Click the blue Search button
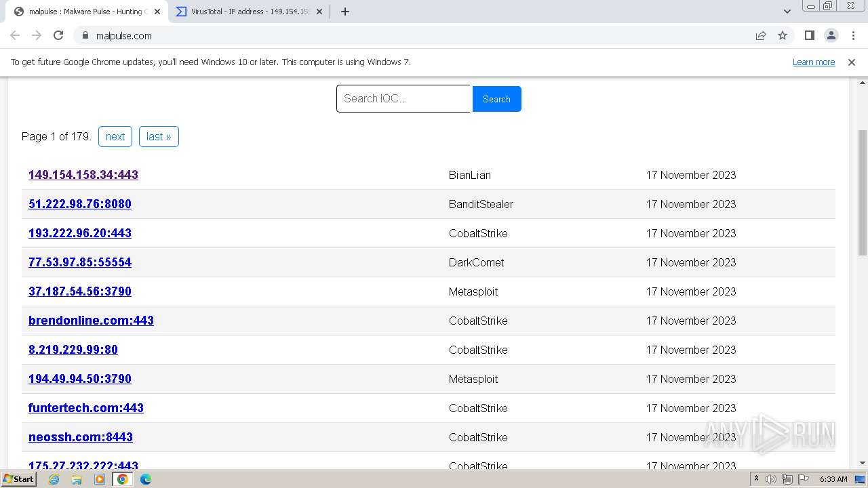The image size is (868, 488). (496, 99)
